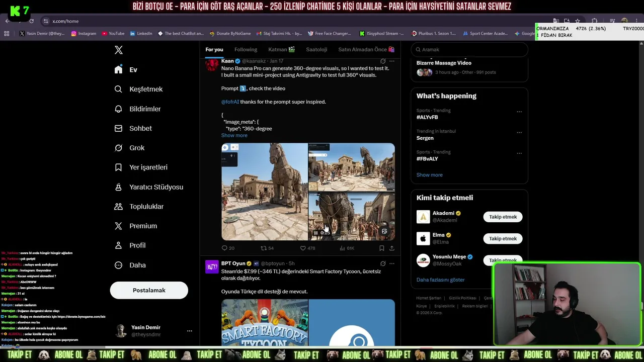The height and width of the screenshot is (362, 644).
Task: Open Keşfetmek search page
Action: point(138,89)
